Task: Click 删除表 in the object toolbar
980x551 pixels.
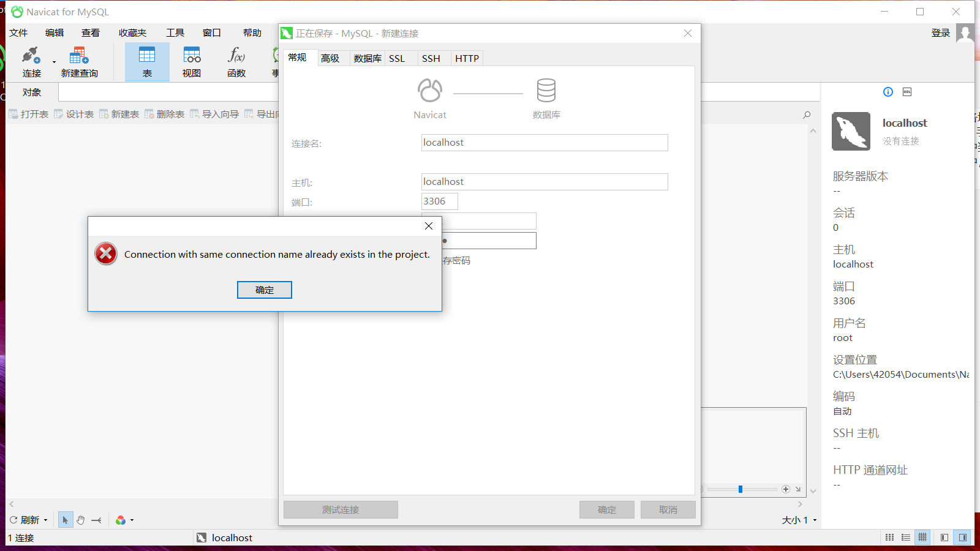Action: 165,114
